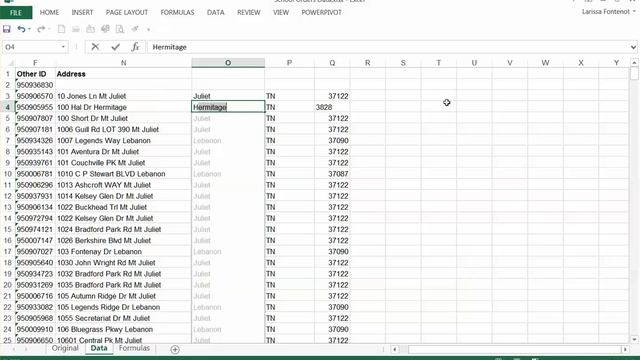The width and height of the screenshot is (640, 360).
Task: Select column F header
Action: (x=35, y=63)
